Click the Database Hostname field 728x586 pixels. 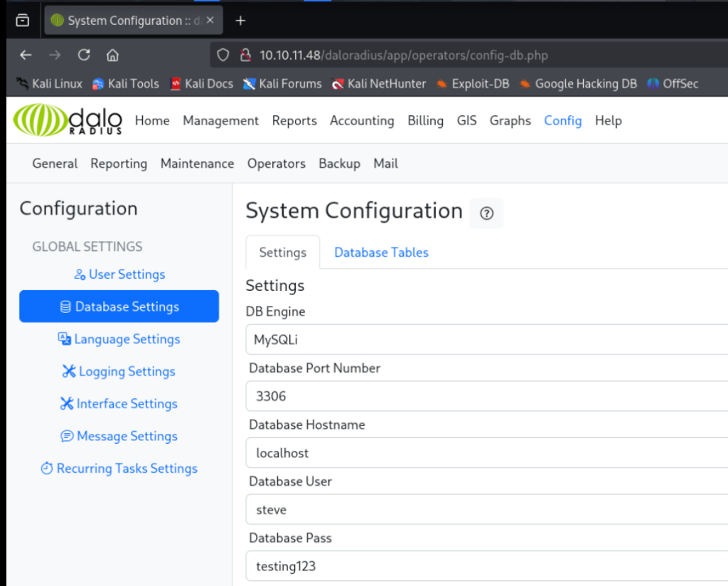point(486,453)
